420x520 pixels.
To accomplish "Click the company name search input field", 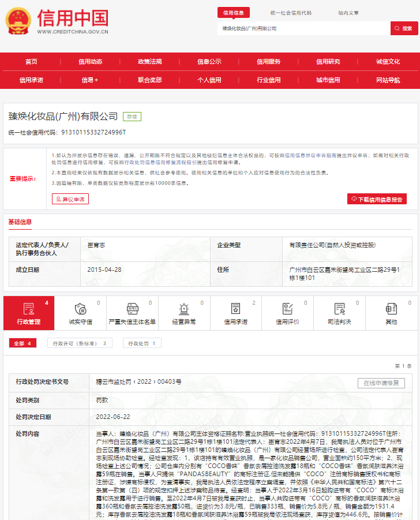I will 304,28.
